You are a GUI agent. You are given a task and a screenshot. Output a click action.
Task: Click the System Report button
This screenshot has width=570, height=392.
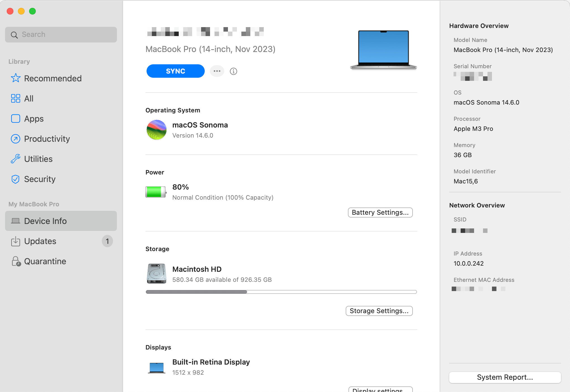505,377
